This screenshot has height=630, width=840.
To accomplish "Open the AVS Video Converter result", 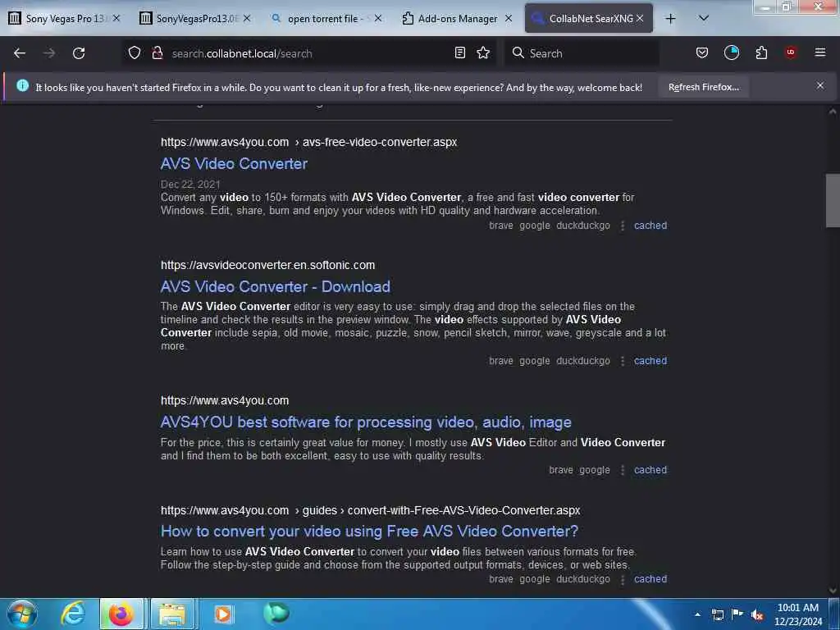I will [x=234, y=164].
